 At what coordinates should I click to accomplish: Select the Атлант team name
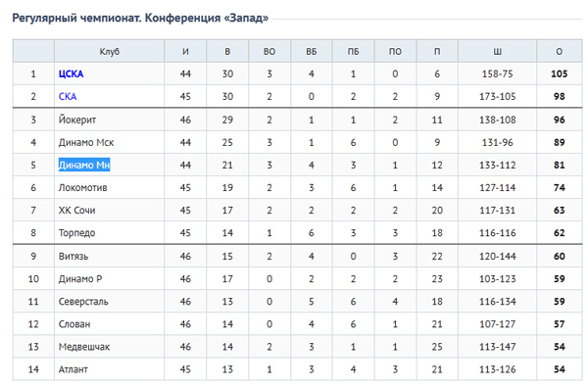tap(73, 369)
